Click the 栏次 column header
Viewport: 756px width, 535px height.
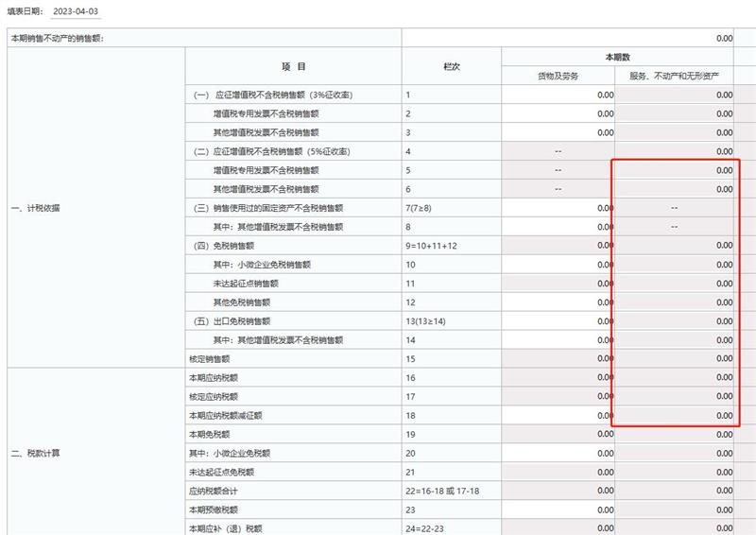point(451,67)
